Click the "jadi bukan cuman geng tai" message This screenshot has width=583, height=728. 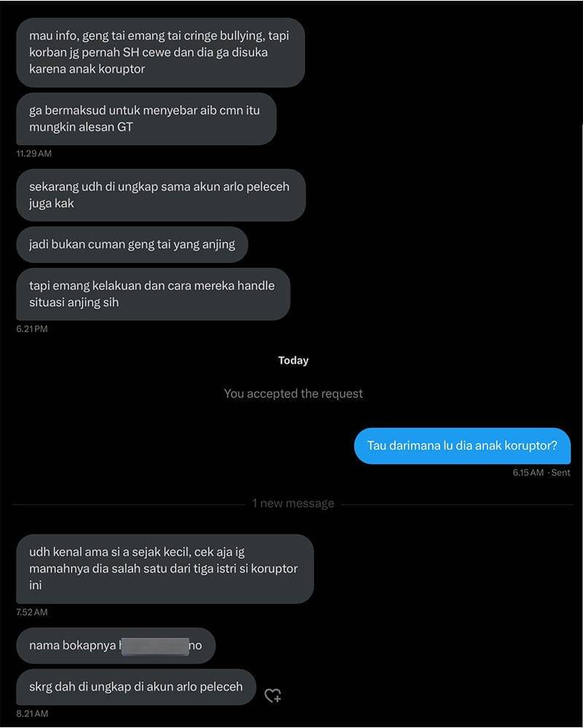click(x=133, y=245)
